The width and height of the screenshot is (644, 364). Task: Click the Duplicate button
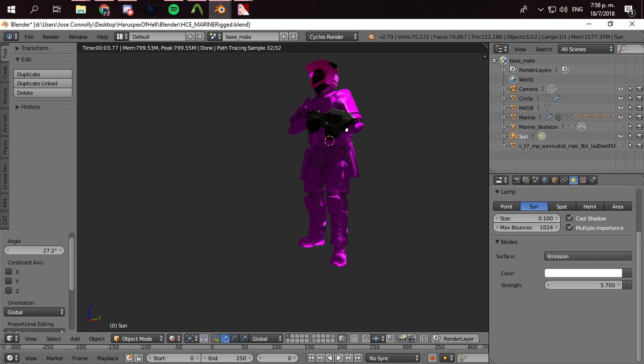click(42, 74)
